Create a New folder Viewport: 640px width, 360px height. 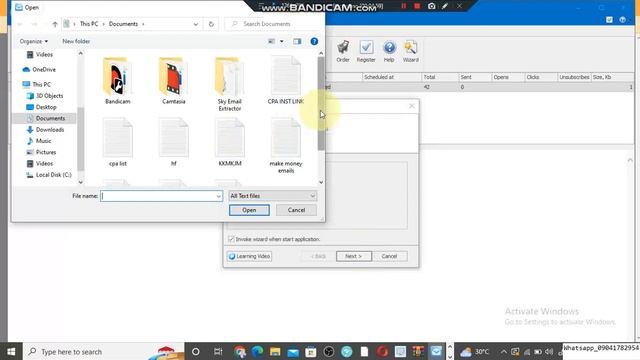point(76,41)
